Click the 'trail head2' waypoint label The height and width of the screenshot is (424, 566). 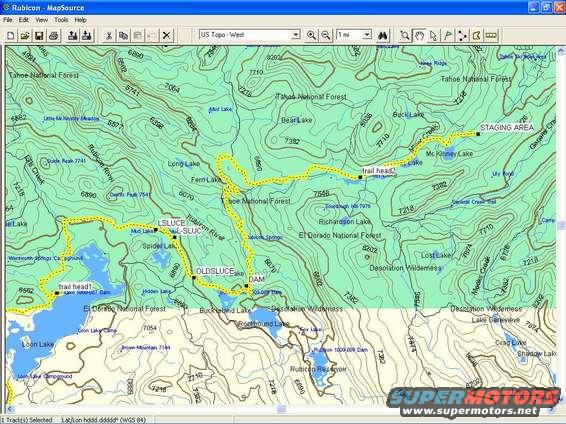pos(379,171)
